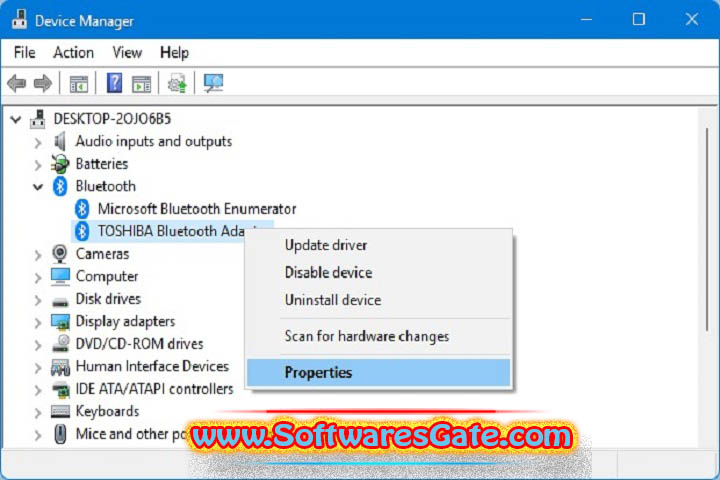
Task: Click the Computer monitor icon
Action: pyautogui.click(x=60, y=276)
